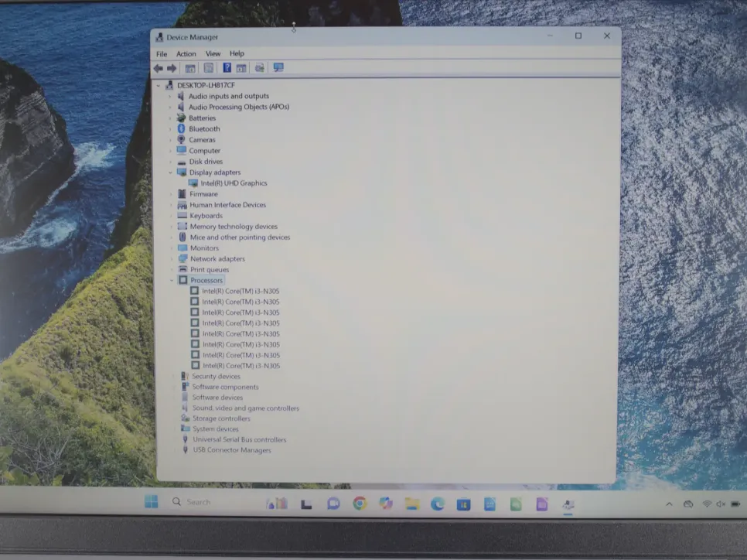Click the Monitors category icon
The height and width of the screenshot is (560, 747).
182,248
